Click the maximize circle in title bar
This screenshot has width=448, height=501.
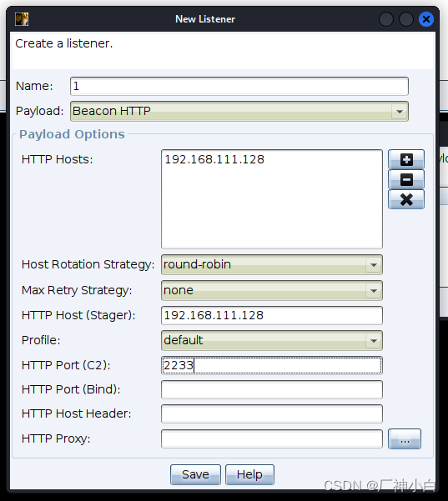coord(406,19)
